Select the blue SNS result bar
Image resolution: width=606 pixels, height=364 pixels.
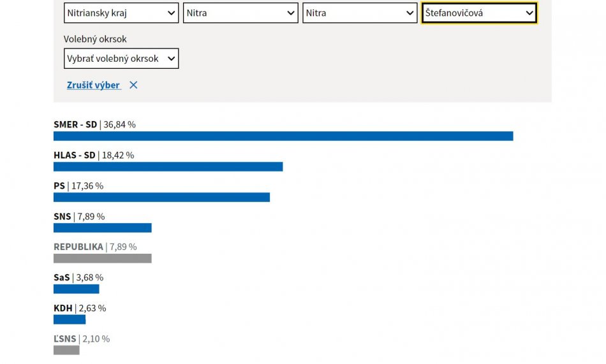[102, 228]
